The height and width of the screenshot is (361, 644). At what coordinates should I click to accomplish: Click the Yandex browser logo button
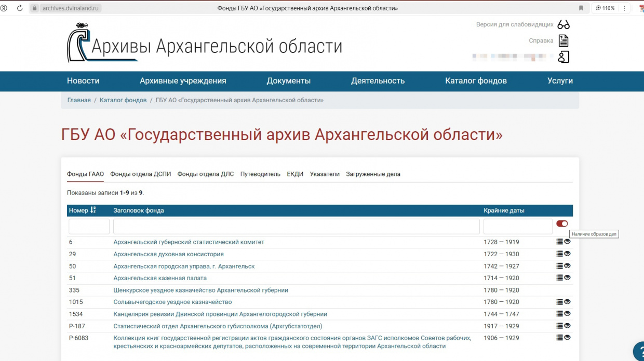(4, 8)
